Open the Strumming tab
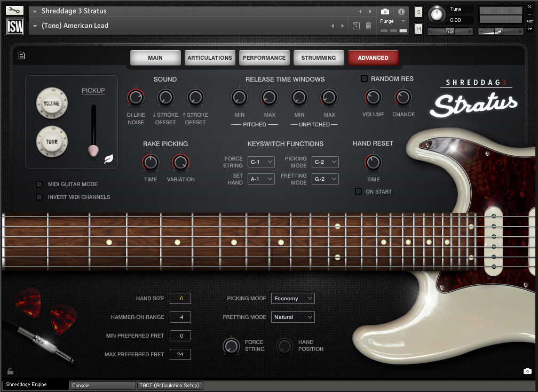 click(x=318, y=58)
